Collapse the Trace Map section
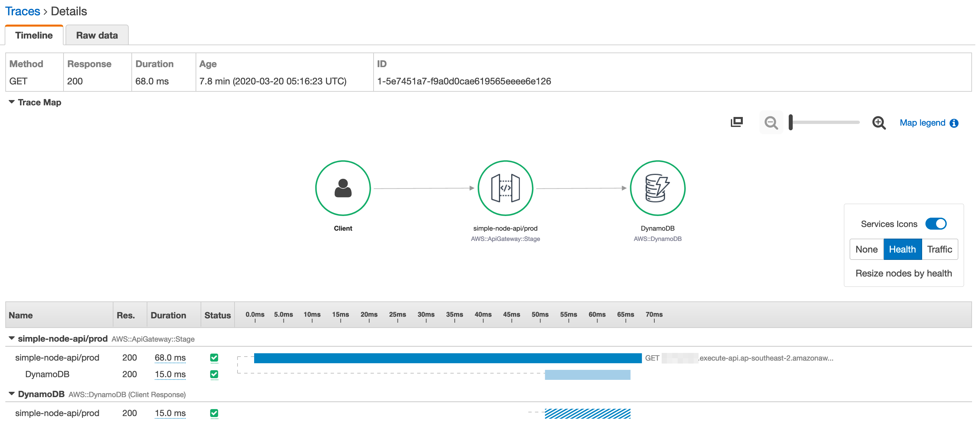The height and width of the screenshot is (436, 980). click(x=12, y=102)
